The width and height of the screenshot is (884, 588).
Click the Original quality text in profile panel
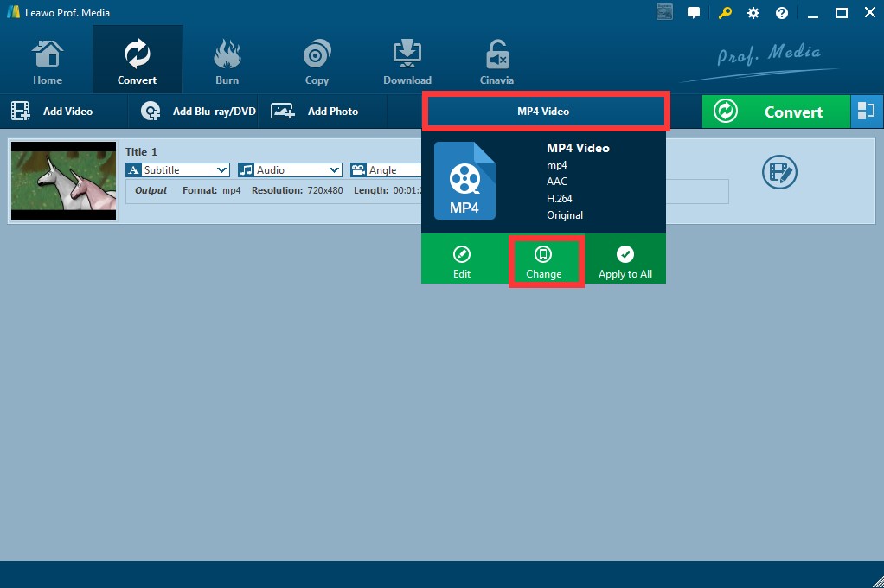coord(565,215)
